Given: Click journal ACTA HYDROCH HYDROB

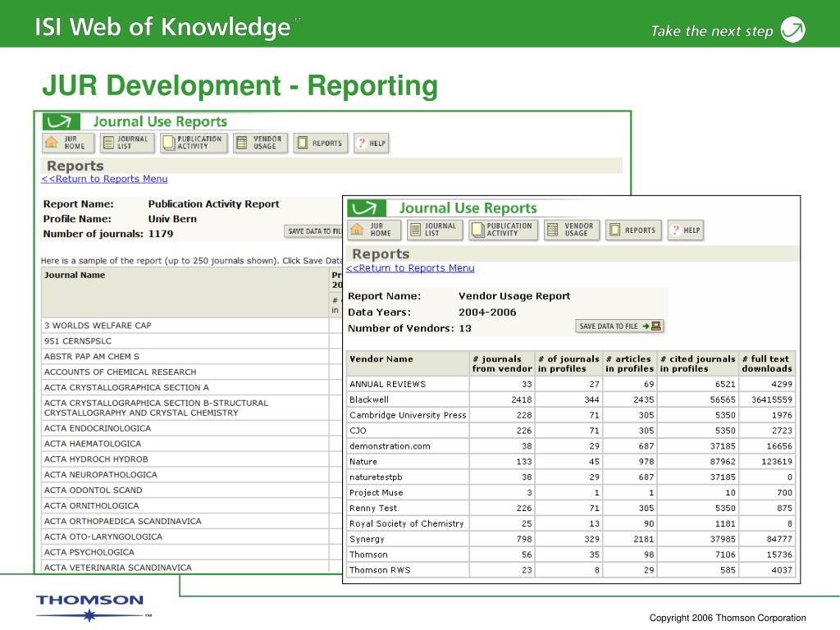Looking at the screenshot, I should click(x=96, y=459).
